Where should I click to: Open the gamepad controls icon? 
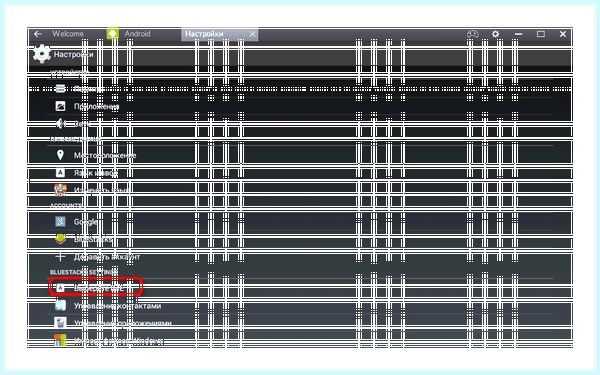pyautogui.click(x=473, y=34)
